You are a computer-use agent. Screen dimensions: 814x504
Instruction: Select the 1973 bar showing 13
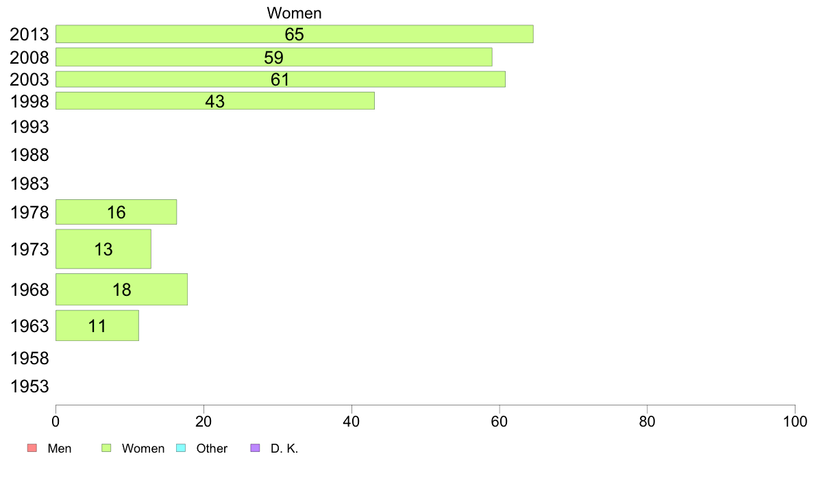(x=103, y=249)
